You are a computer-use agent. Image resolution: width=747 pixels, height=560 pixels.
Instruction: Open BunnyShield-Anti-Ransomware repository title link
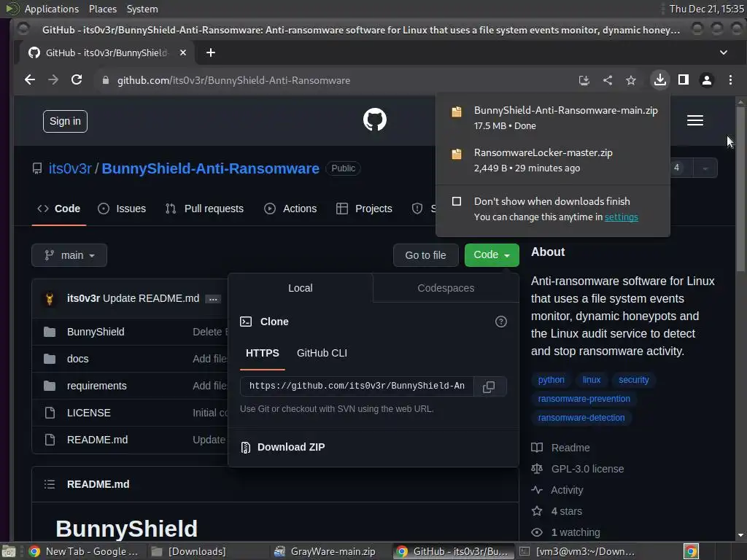pyautogui.click(x=210, y=168)
